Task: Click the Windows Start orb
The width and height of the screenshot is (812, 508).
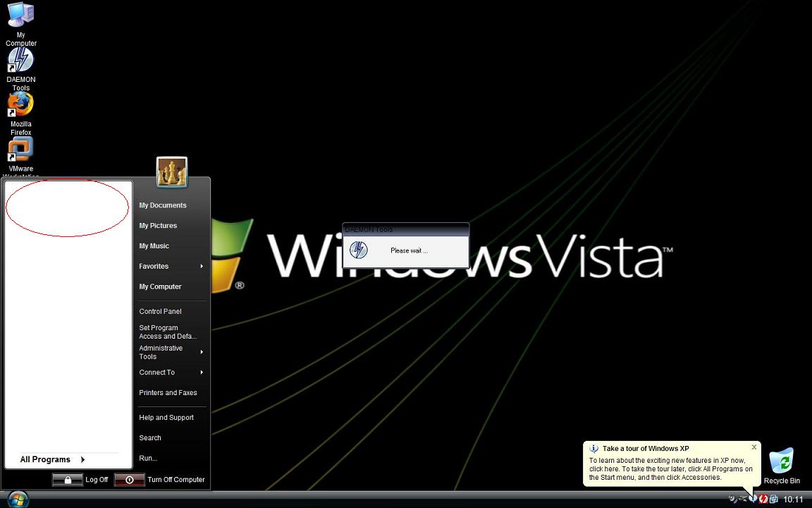Action: coord(18,500)
